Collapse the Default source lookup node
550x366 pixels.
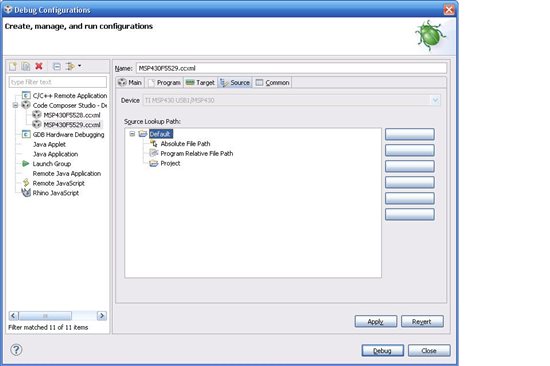(132, 134)
